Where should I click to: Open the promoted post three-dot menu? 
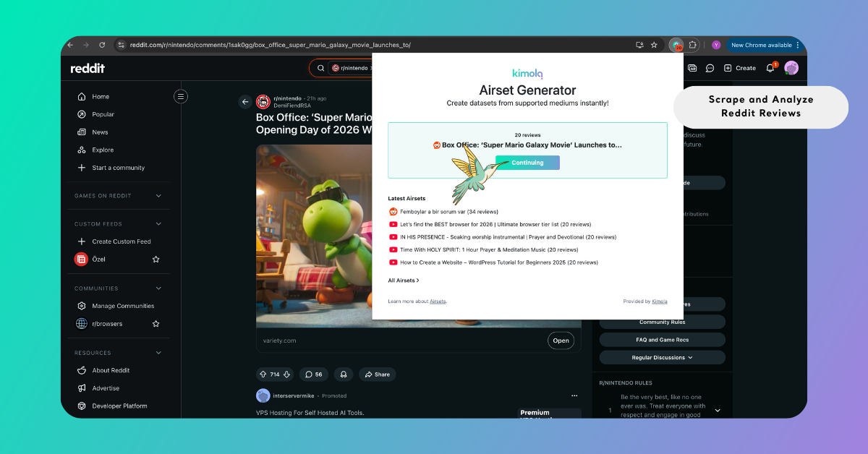point(574,396)
